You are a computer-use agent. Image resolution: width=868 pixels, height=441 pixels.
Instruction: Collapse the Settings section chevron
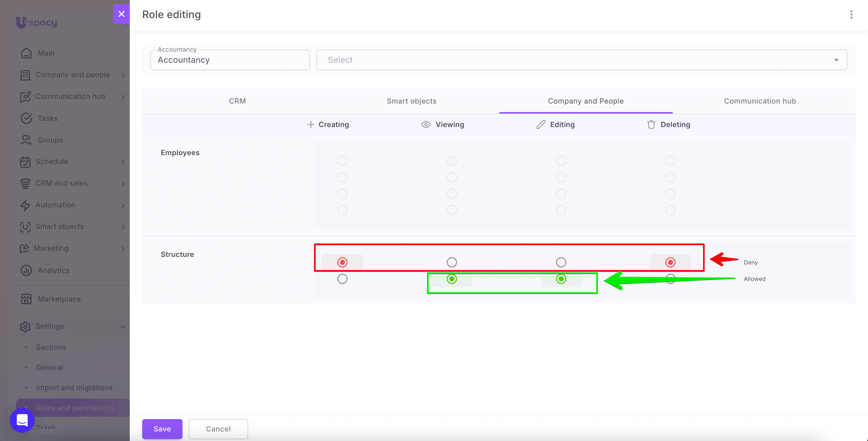pos(123,327)
